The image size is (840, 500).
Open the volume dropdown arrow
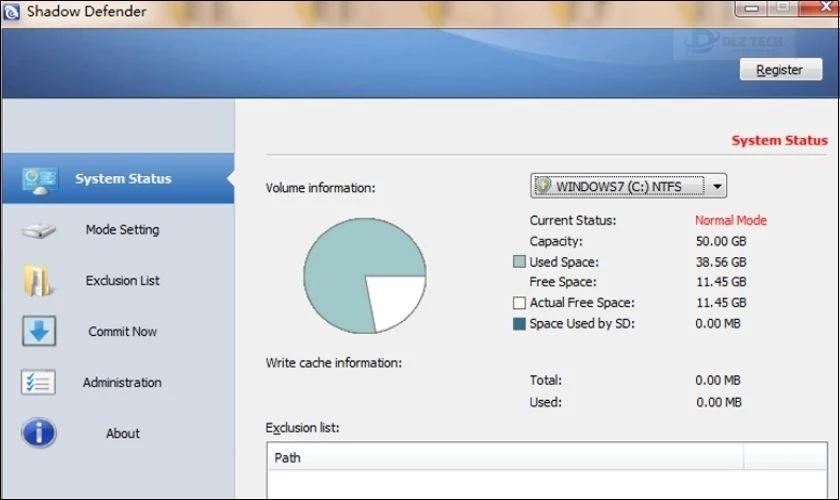717,186
